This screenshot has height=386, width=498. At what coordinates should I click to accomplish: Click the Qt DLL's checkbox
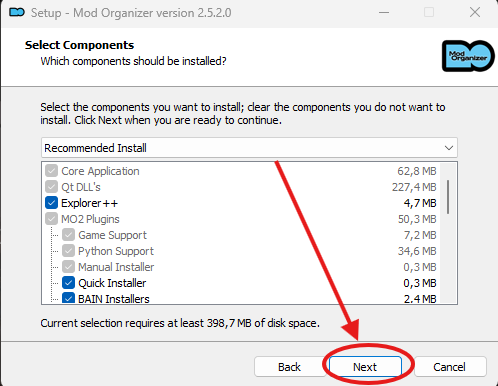(x=51, y=187)
